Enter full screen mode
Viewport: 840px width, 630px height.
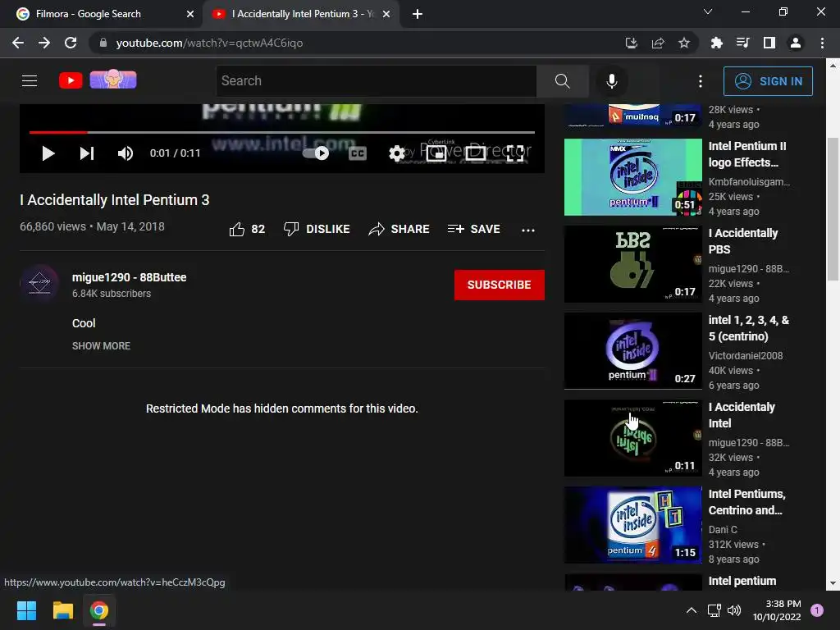point(515,153)
